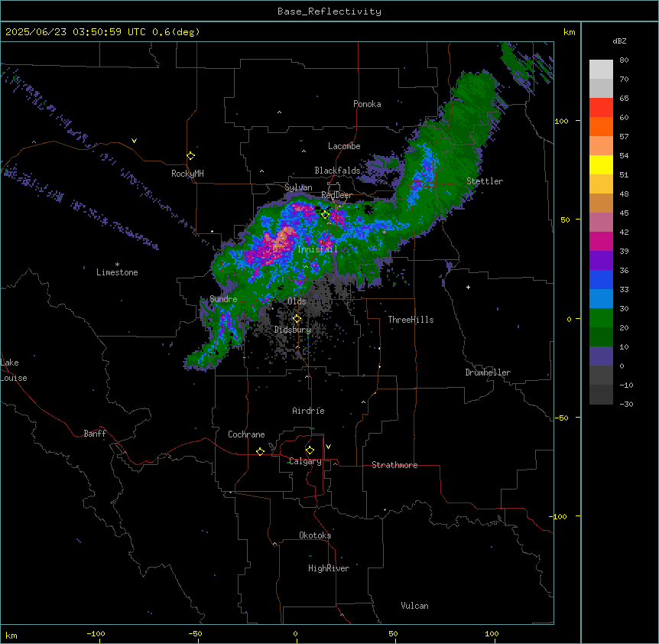Screen dimensions: 659x644
Task: Click the Drumheller label
Action: tap(488, 372)
